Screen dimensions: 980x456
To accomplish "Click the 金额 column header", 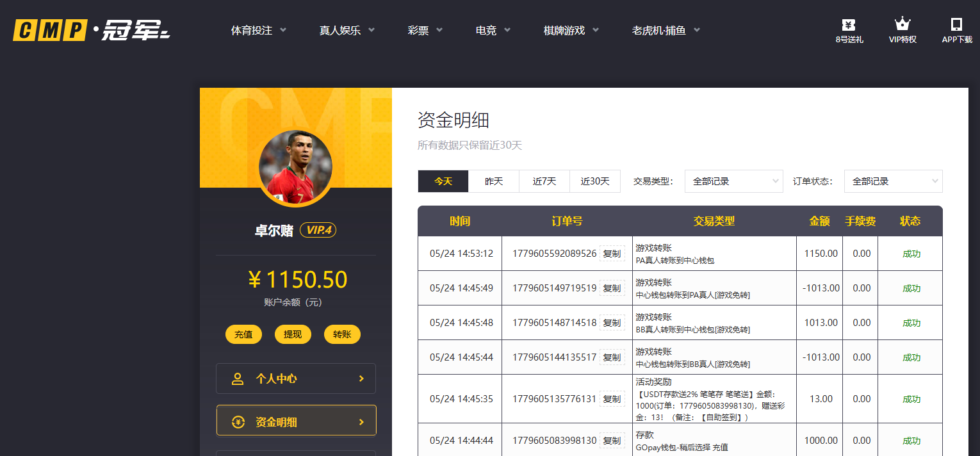I will (819, 221).
